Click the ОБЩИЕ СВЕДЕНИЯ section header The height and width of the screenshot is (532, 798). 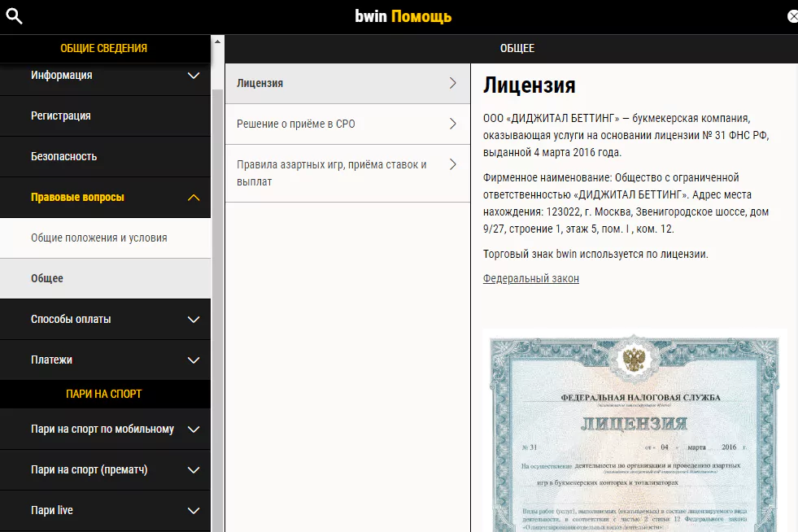point(104,48)
